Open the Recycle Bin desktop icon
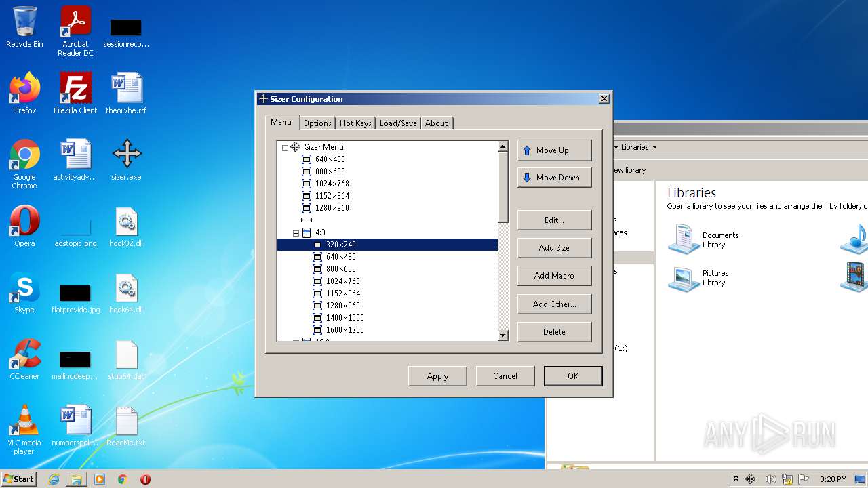 pos(24,27)
